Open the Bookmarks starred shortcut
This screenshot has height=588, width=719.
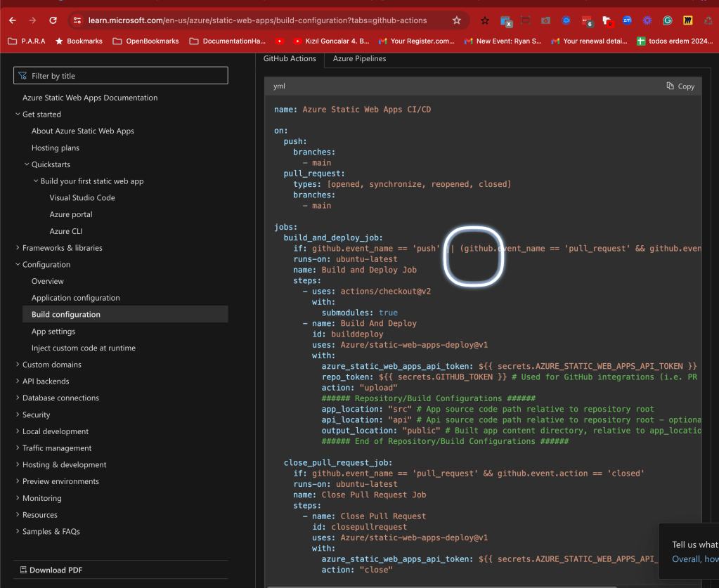click(79, 41)
